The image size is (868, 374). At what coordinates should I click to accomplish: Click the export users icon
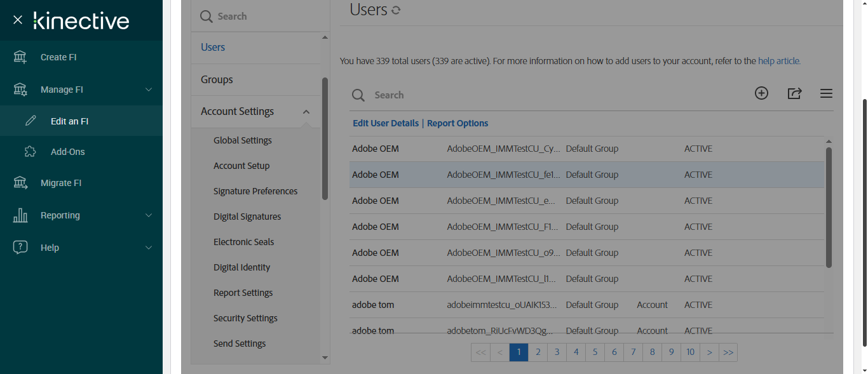pos(794,93)
